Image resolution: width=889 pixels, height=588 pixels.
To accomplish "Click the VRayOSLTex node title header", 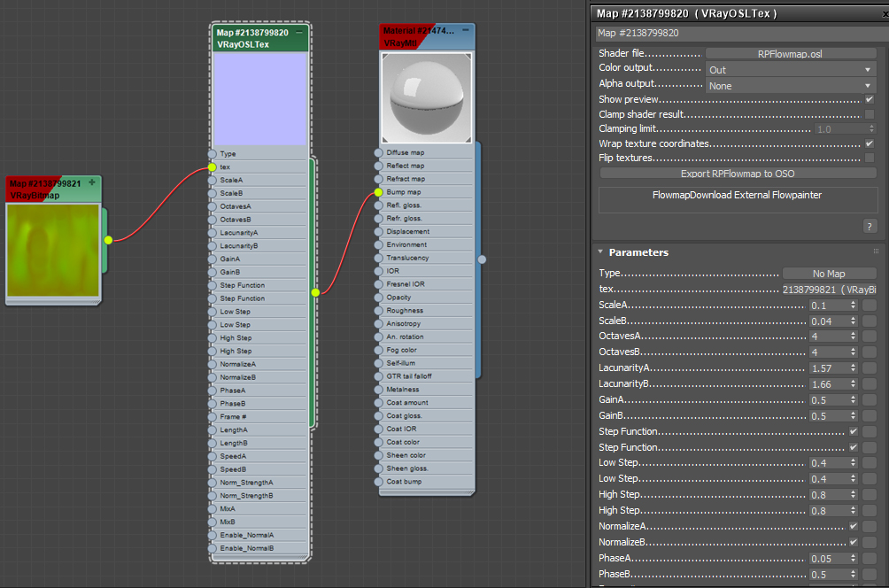I will coord(260,38).
